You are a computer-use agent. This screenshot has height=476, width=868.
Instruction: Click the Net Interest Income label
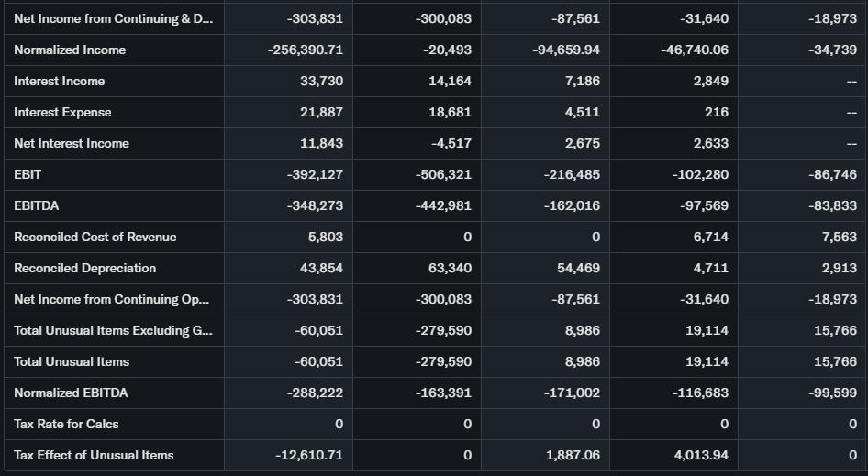tap(72, 143)
